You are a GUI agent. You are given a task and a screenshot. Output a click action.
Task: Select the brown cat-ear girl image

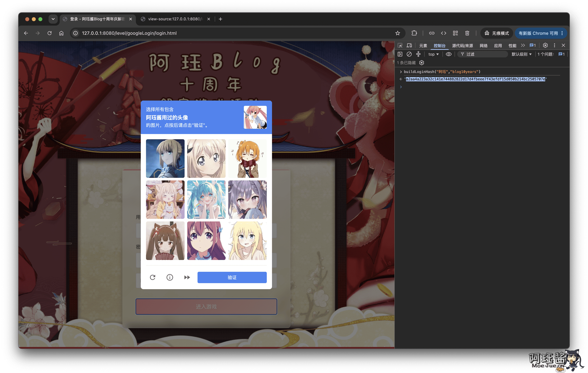[x=165, y=241]
